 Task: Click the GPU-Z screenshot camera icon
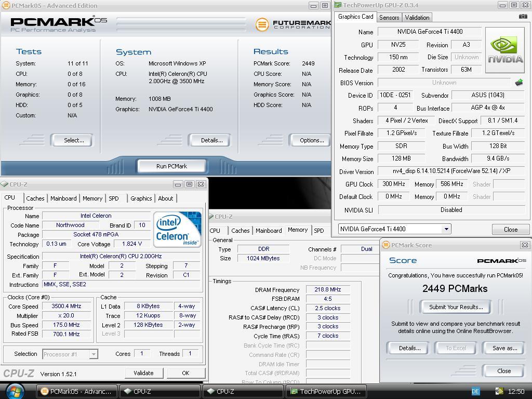(x=523, y=16)
